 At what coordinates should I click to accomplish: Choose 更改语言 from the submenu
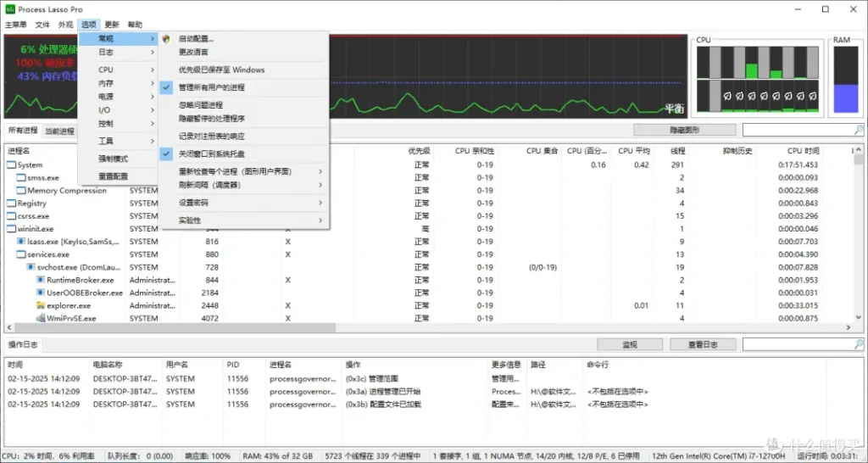point(244,52)
